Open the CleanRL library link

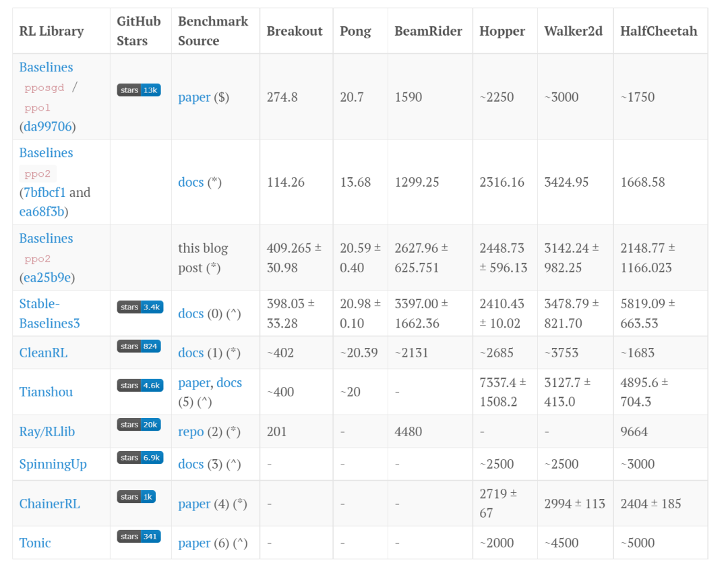(43, 353)
